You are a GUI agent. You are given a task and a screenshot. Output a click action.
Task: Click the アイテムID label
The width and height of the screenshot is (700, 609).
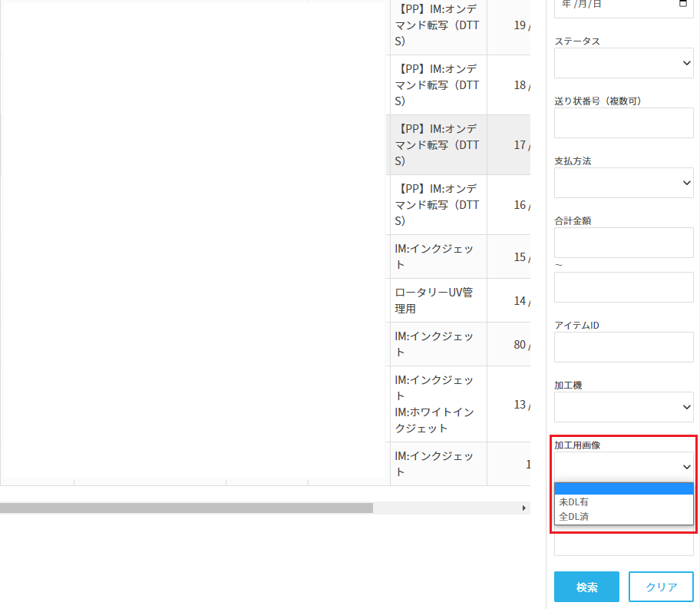[576, 326]
